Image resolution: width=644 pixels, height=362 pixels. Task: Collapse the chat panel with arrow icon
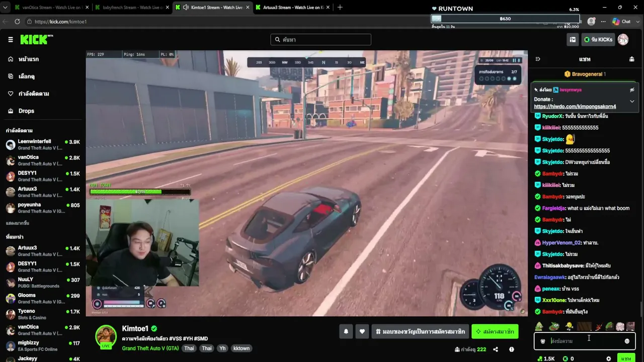(x=537, y=59)
